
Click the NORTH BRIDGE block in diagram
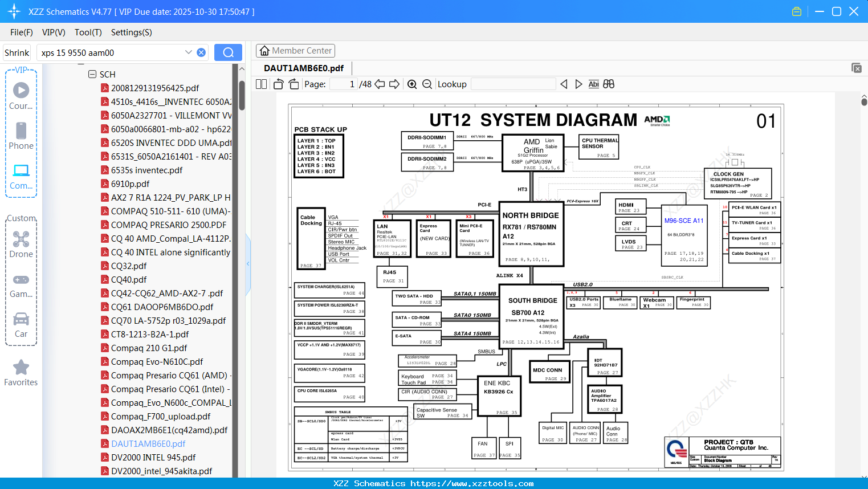click(x=531, y=234)
